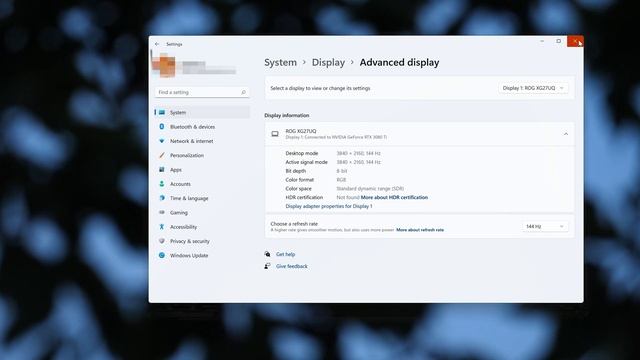
Task: Click the Get help link
Action: click(285, 254)
